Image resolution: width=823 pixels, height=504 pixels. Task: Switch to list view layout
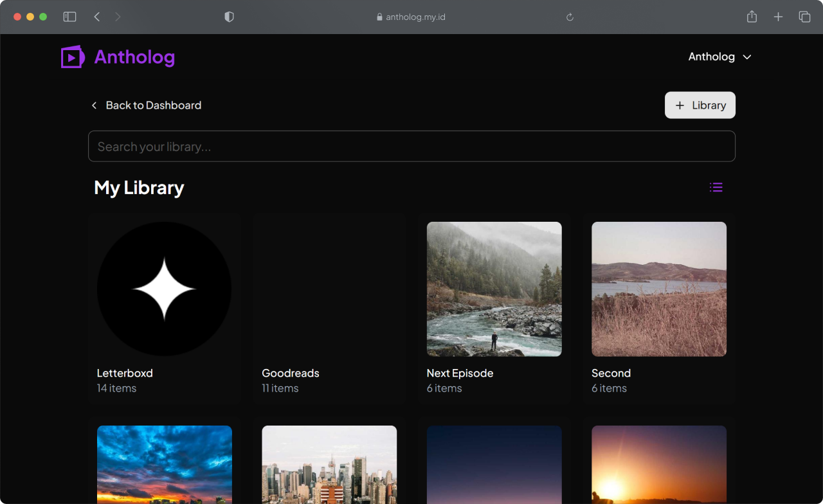716,188
